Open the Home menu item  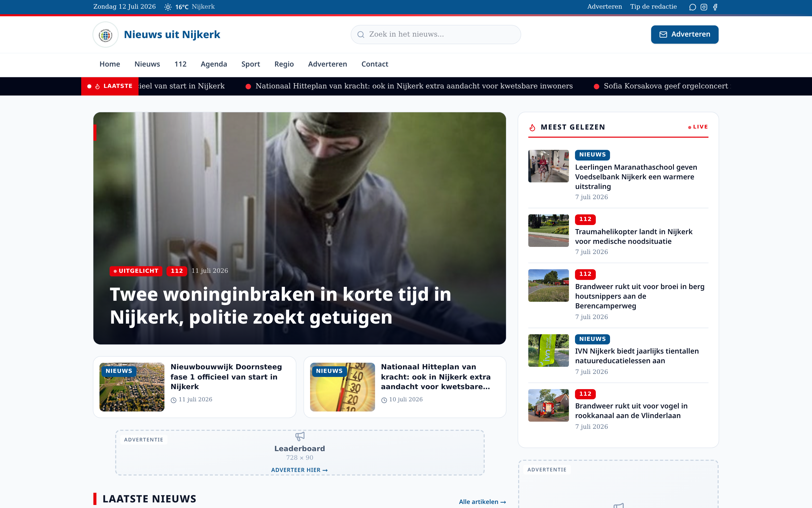tap(110, 64)
